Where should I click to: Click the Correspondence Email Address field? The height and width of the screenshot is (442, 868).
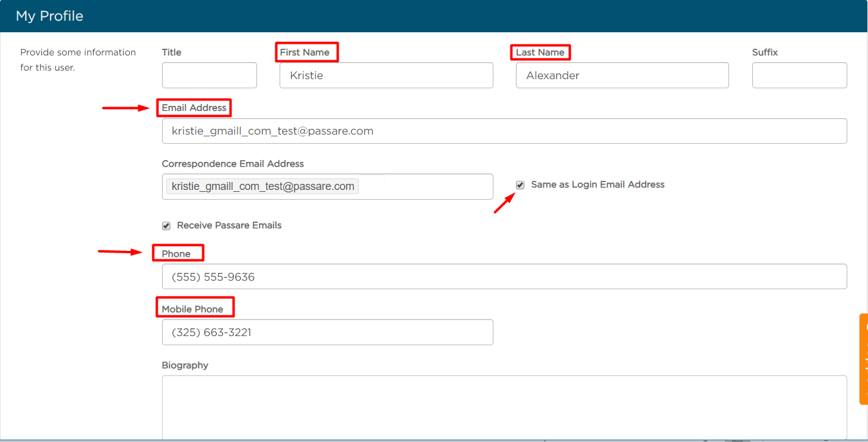point(328,186)
